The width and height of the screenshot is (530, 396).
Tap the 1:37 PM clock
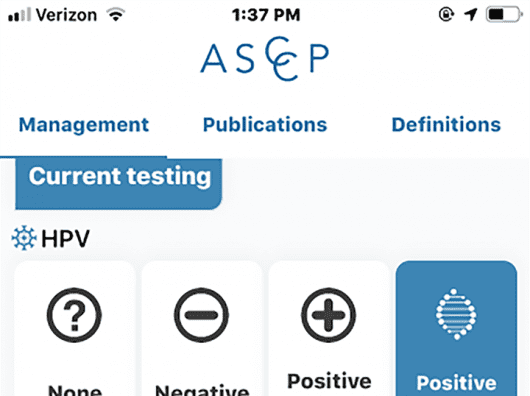tap(266, 15)
